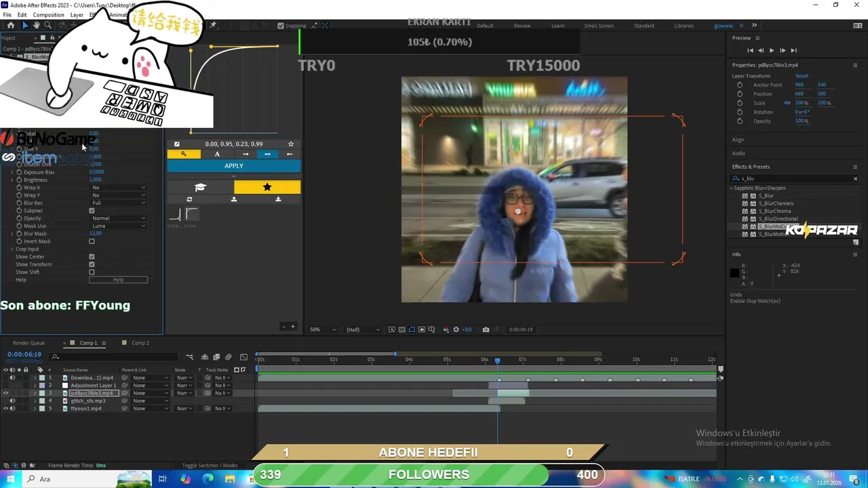The image size is (868, 488).
Task: Toggle the Show Transform checkbox
Action: click(92, 264)
